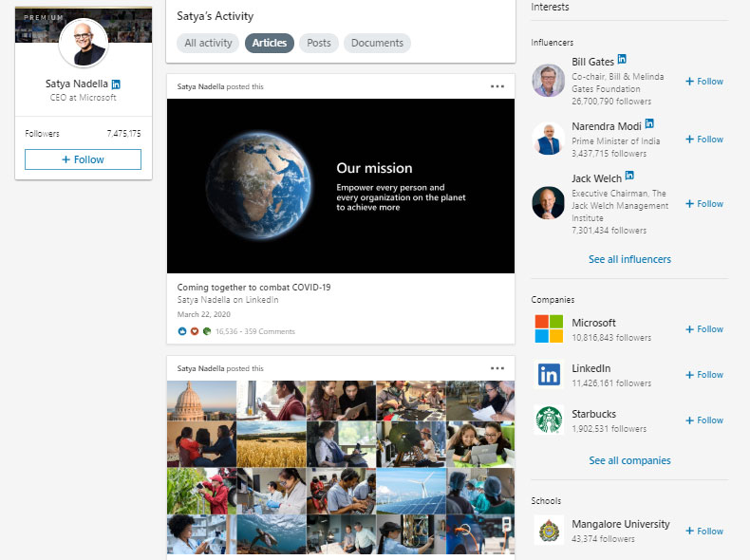This screenshot has width=750, height=560.
Task: Open Narendra Modi profile name
Action: pos(606,126)
